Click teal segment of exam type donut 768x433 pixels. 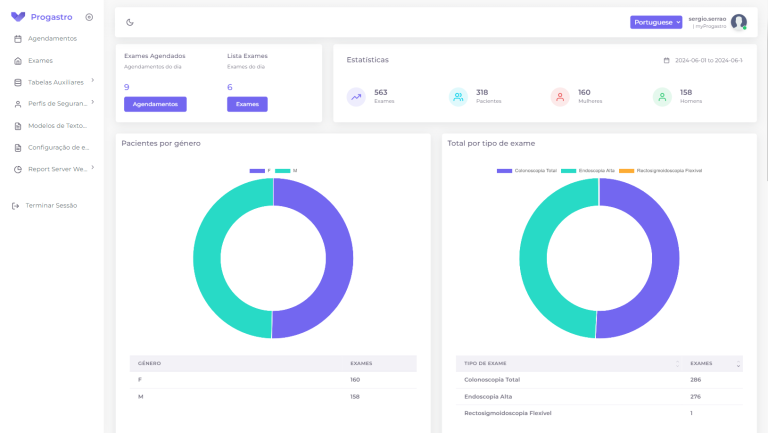click(533, 258)
